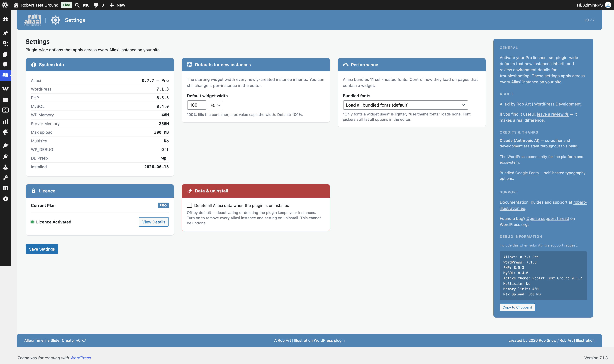Open the WordPress community link

(x=527, y=157)
